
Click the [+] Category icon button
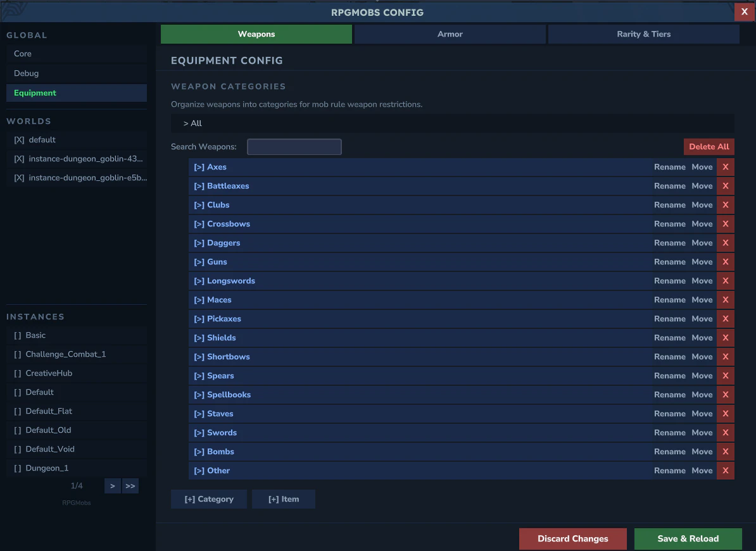point(209,498)
